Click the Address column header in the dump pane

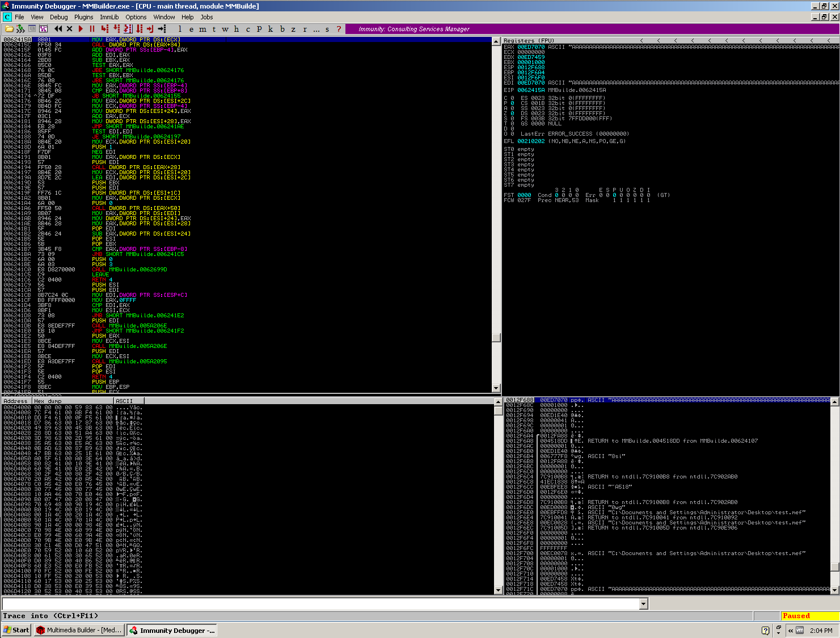[17, 401]
